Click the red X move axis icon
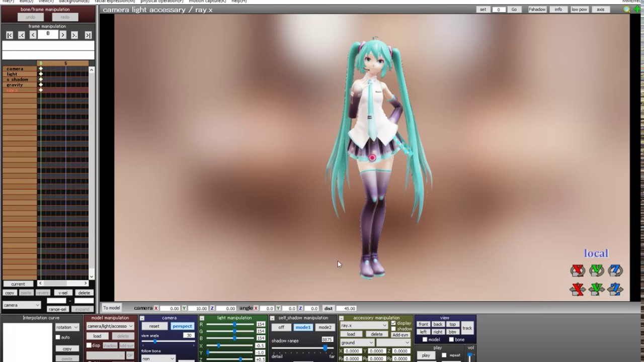The width and height of the screenshot is (644, 362). point(578,289)
